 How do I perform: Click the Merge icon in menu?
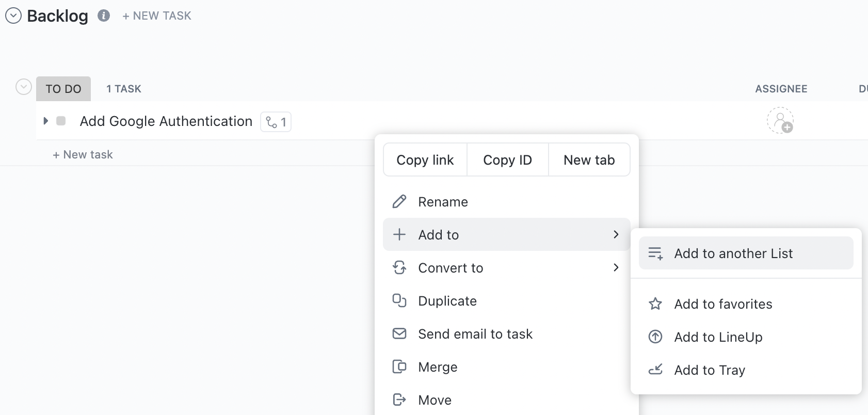click(x=399, y=367)
